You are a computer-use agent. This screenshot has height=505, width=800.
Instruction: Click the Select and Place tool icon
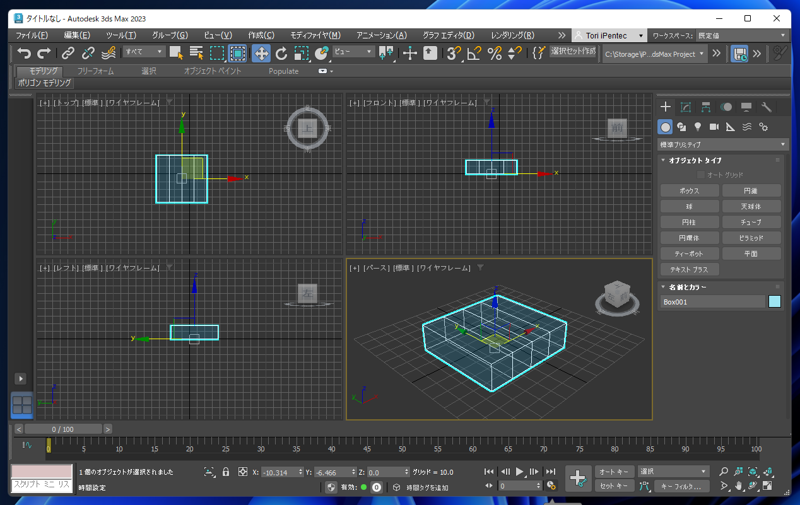tap(321, 53)
